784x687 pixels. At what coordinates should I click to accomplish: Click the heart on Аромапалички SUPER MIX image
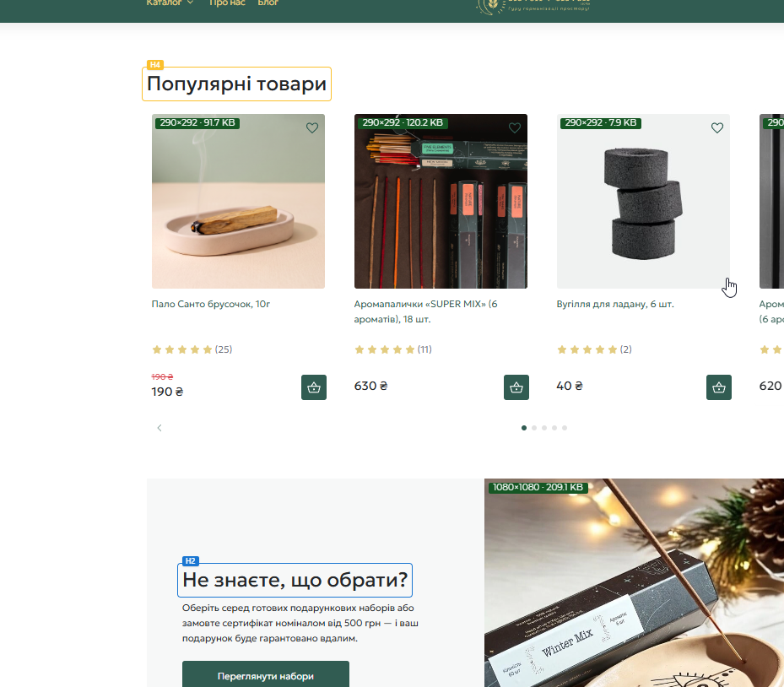point(515,128)
